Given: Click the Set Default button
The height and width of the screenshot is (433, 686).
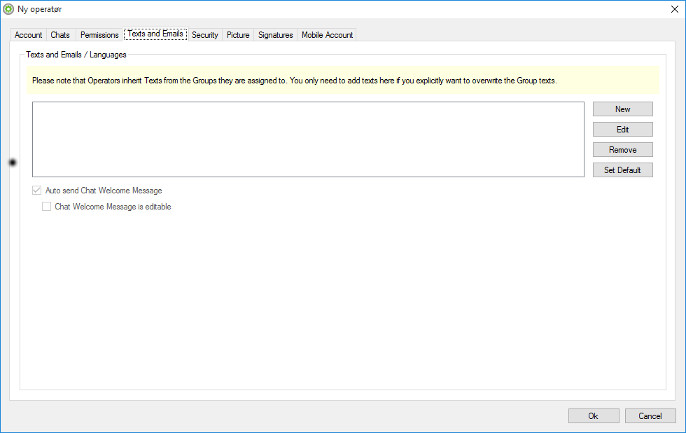Looking at the screenshot, I should [623, 170].
